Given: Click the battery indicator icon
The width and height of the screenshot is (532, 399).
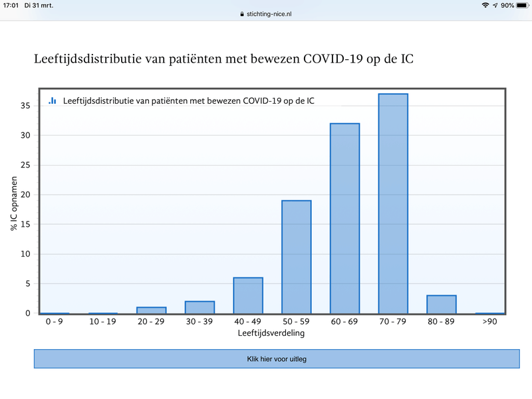Looking at the screenshot, I should click(523, 5).
